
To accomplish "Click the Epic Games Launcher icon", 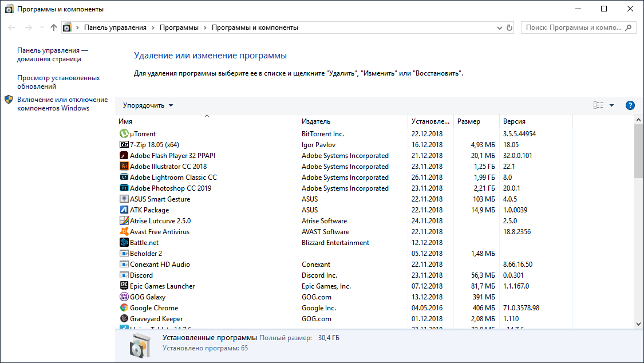I will coord(124,286).
